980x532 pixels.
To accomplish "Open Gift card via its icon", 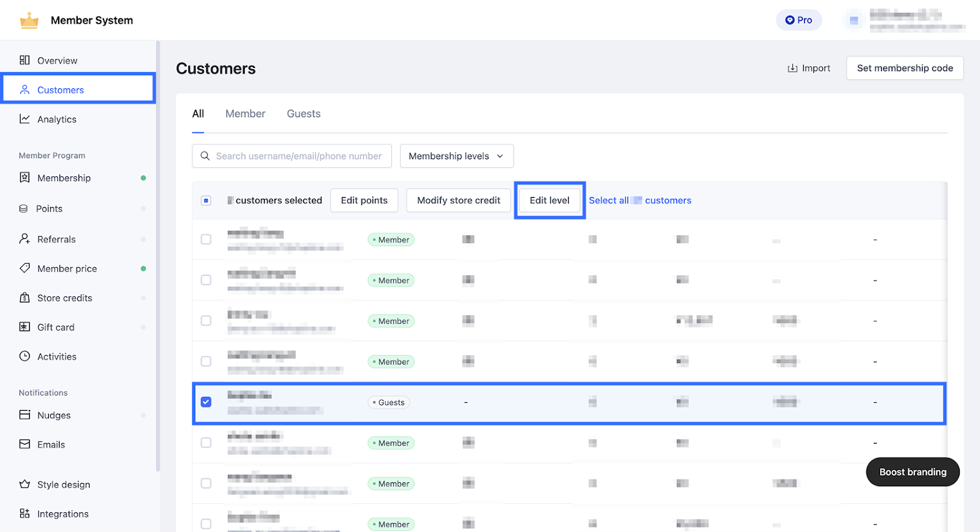I will (x=24, y=327).
